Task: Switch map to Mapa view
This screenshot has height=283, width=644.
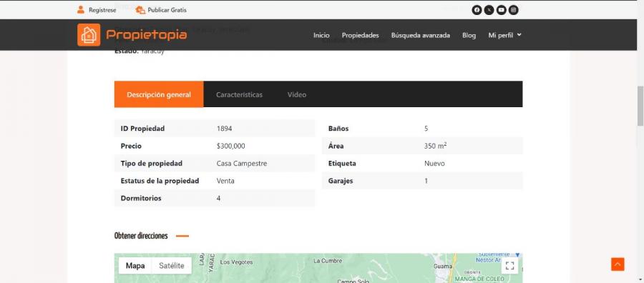Action: point(135,265)
